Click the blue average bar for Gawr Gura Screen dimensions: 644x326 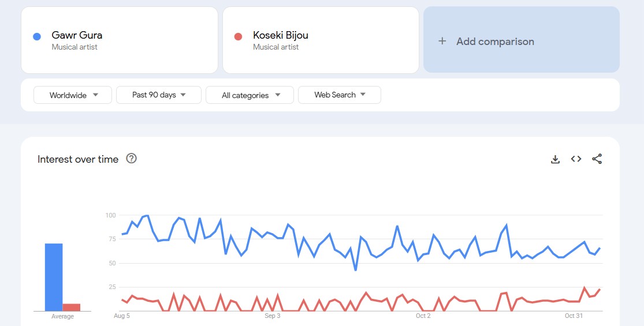[x=54, y=277]
